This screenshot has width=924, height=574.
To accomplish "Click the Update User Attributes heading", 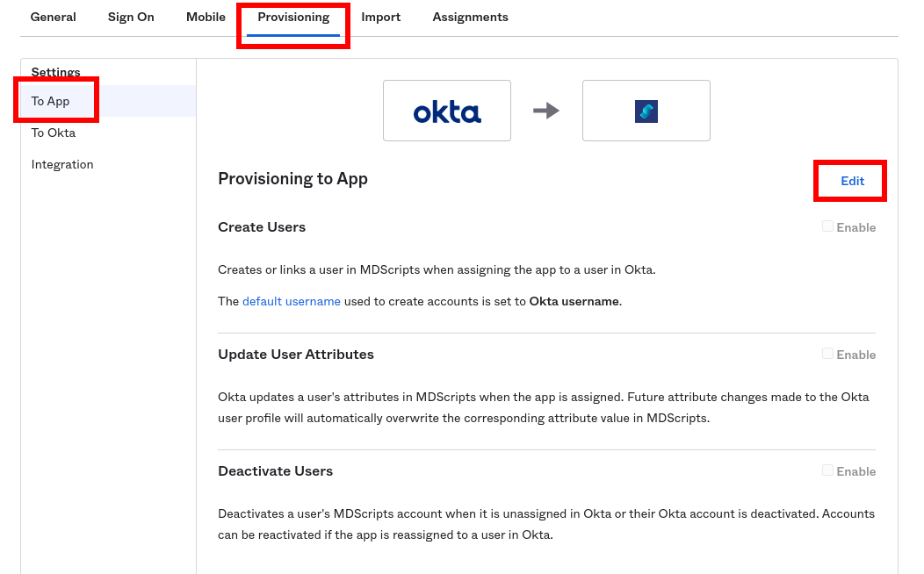I will 296,355.
